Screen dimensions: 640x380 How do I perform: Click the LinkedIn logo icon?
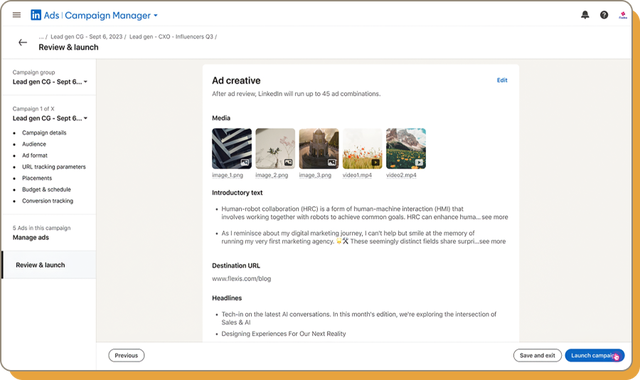click(36, 15)
